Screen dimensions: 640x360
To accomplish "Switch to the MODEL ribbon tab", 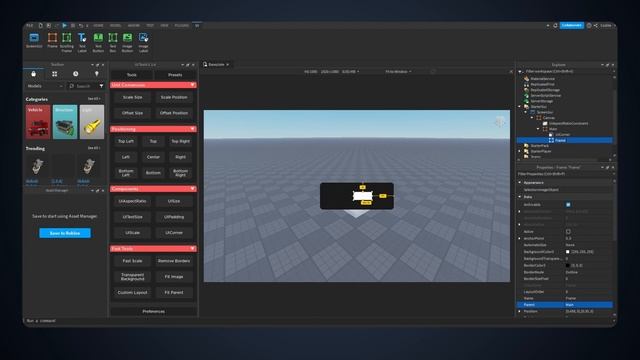I will coord(116,25).
